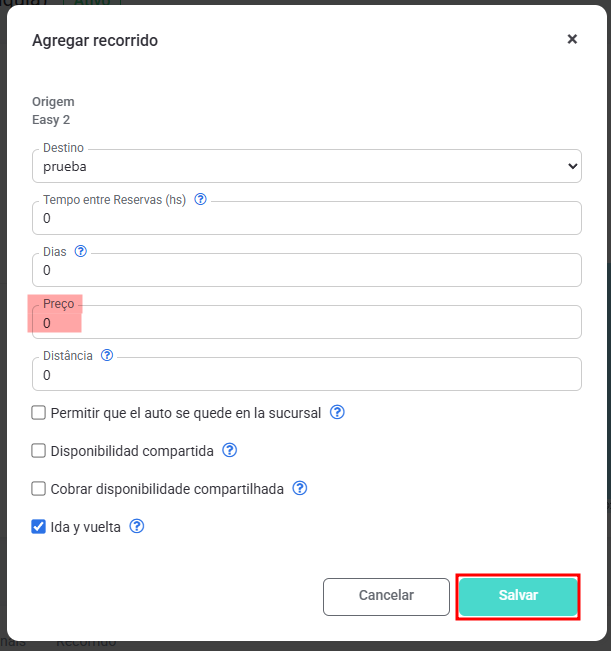Click the Distância input field
Viewport: 611px width, 651px height.
tap(306, 375)
